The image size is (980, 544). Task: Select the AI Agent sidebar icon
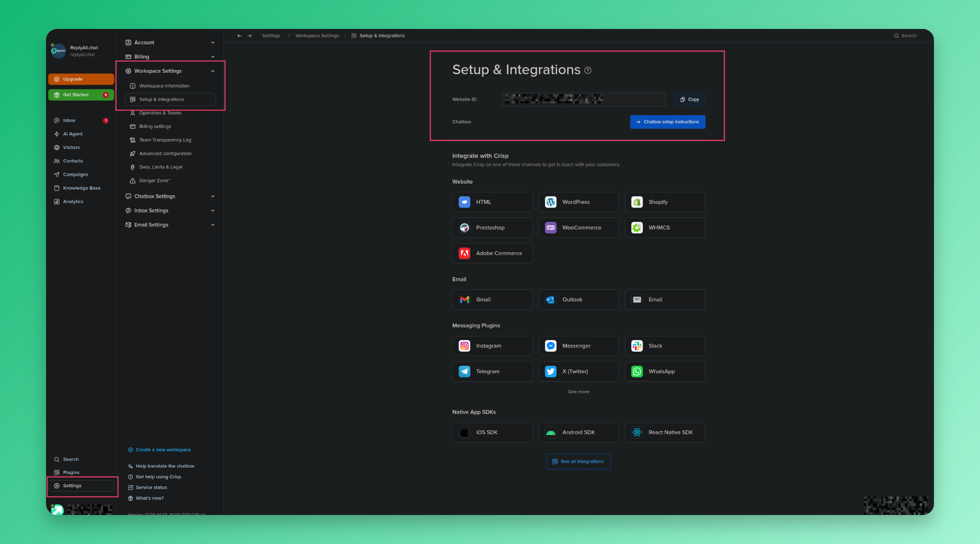pos(72,134)
